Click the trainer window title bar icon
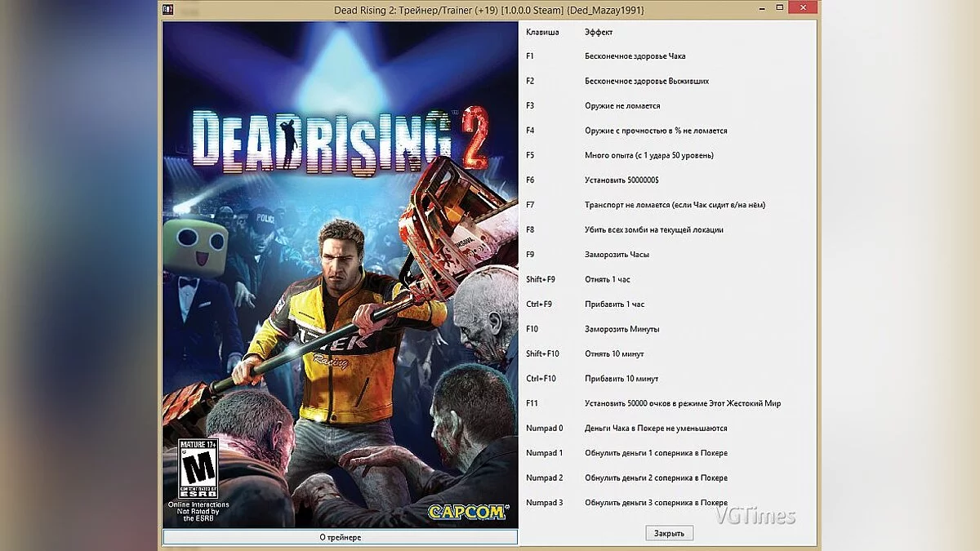 point(167,7)
